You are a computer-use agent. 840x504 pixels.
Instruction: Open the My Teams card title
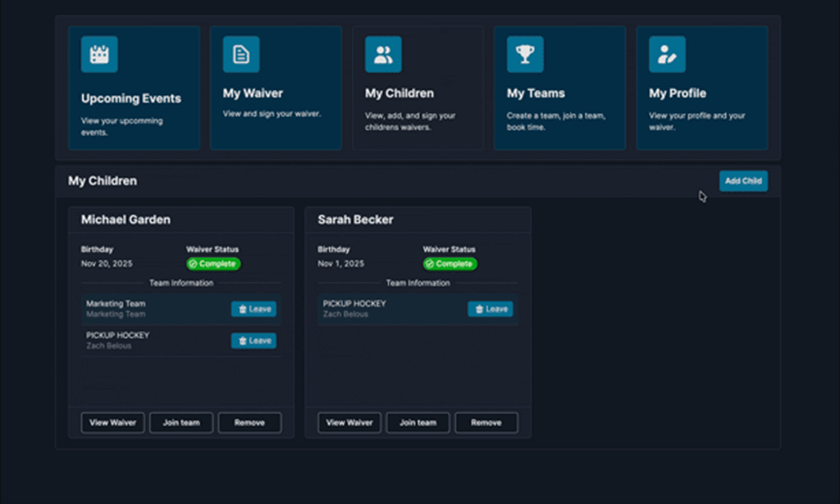[536, 93]
